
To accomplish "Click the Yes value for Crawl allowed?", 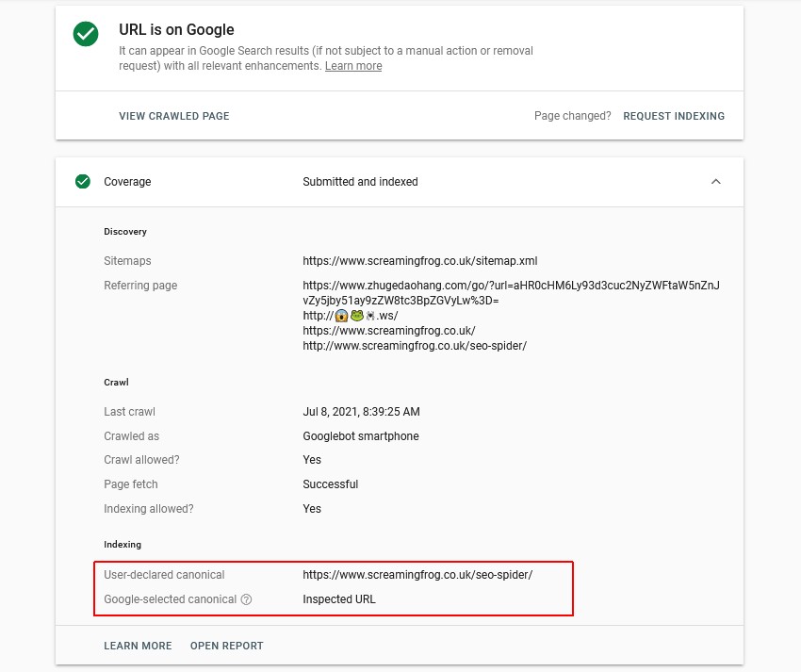I will click(x=312, y=459).
